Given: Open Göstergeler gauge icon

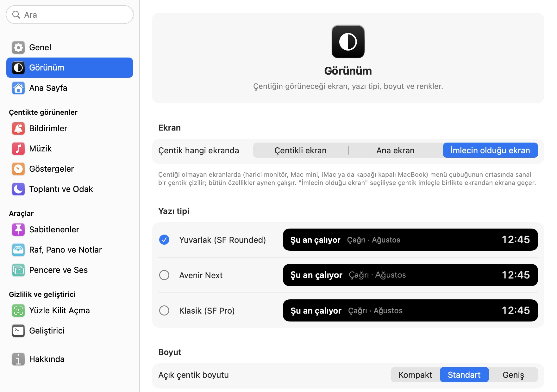Looking at the screenshot, I should (x=18, y=169).
